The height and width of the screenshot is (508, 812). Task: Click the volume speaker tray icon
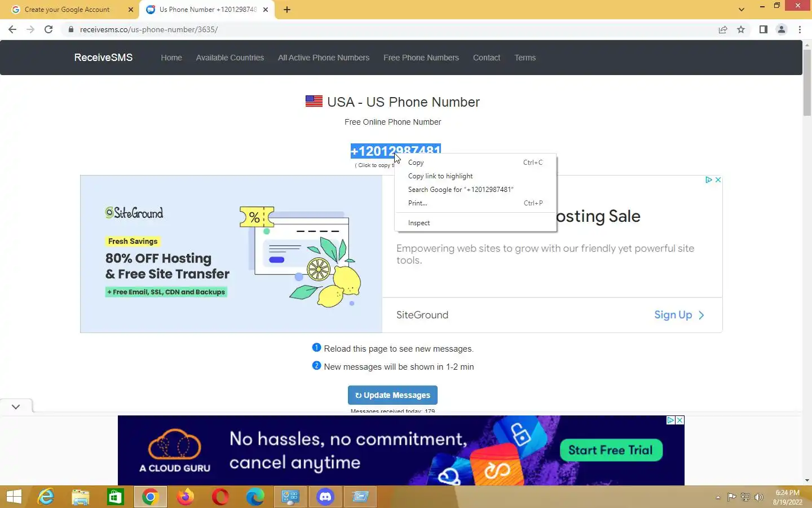pos(759,497)
